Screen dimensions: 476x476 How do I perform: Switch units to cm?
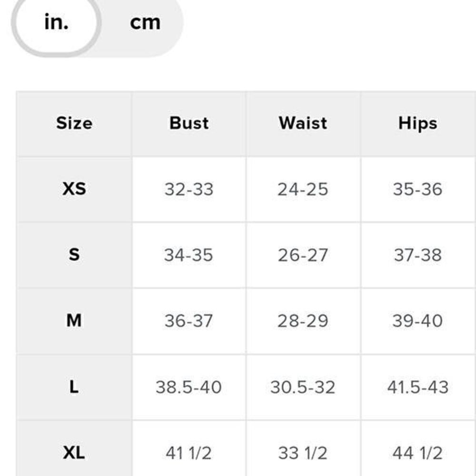[x=145, y=23]
